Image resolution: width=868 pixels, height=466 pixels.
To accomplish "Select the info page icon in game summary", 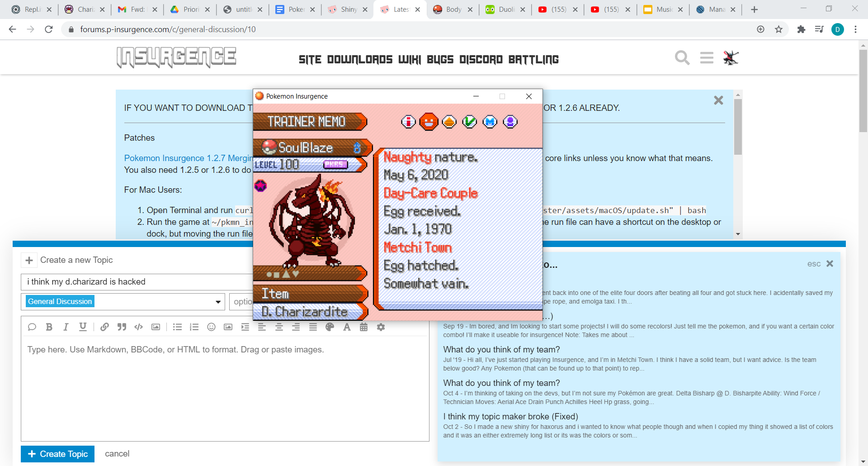I will pos(408,122).
